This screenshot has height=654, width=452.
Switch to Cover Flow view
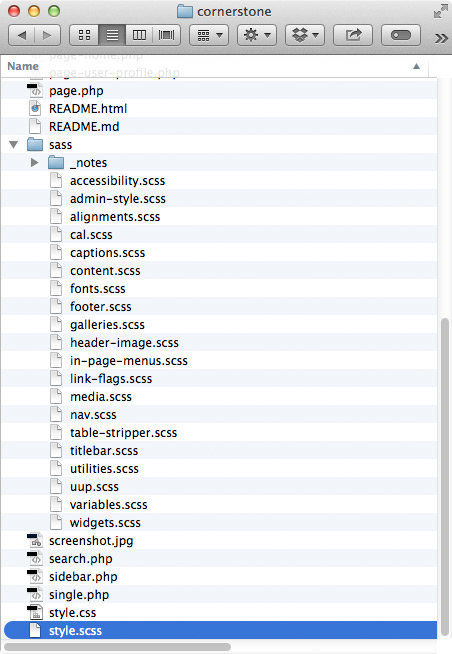[x=166, y=35]
